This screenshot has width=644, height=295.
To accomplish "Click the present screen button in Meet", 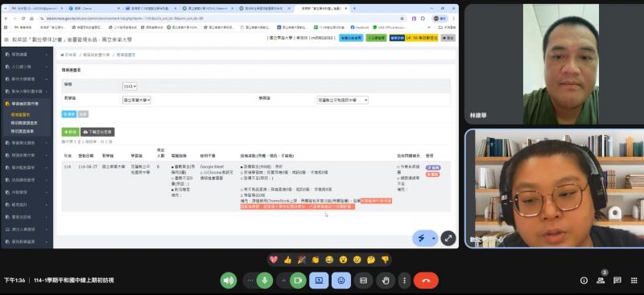I will click(x=319, y=281).
